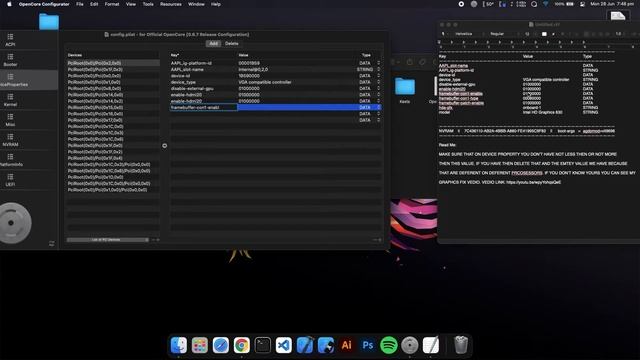Click the framebuffer-con1-enable key field

click(203, 107)
